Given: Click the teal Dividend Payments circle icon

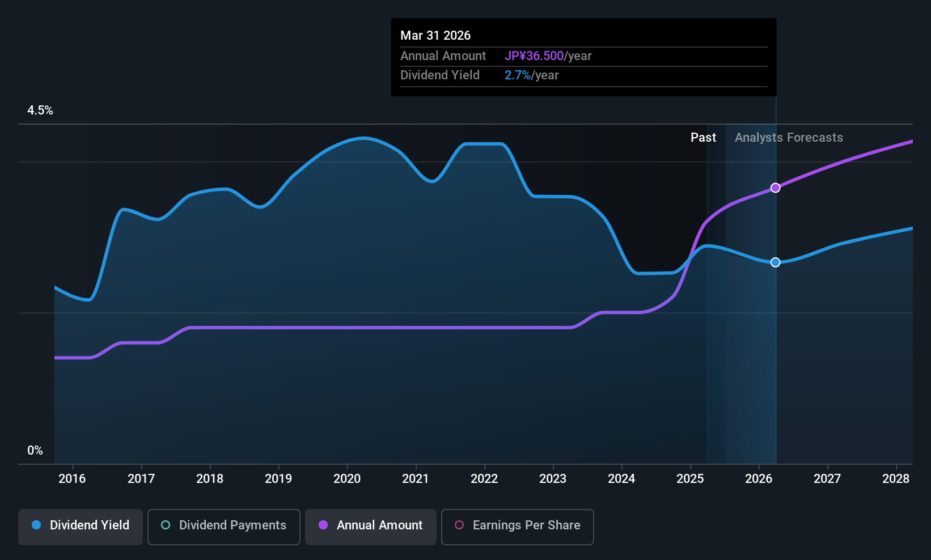Looking at the screenshot, I should click(166, 525).
